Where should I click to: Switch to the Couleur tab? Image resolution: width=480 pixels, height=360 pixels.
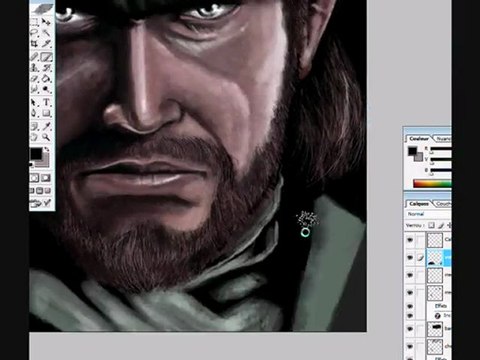click(419, 138)
